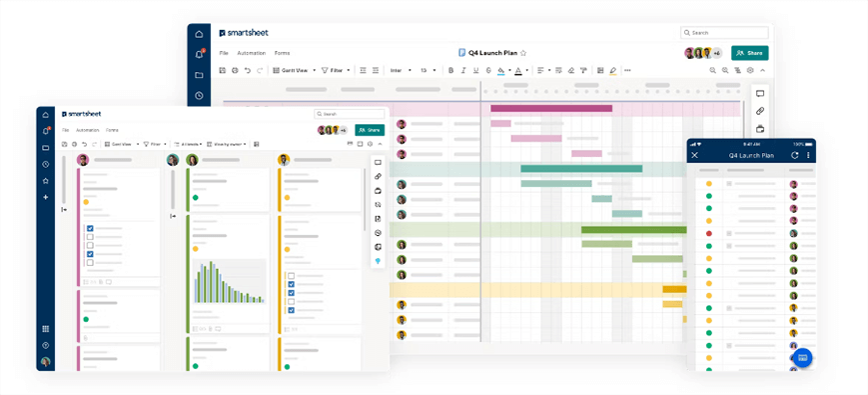Open Forms menu in Gantt window
Screen dimensions: 868x395
(x=282, y=53)
